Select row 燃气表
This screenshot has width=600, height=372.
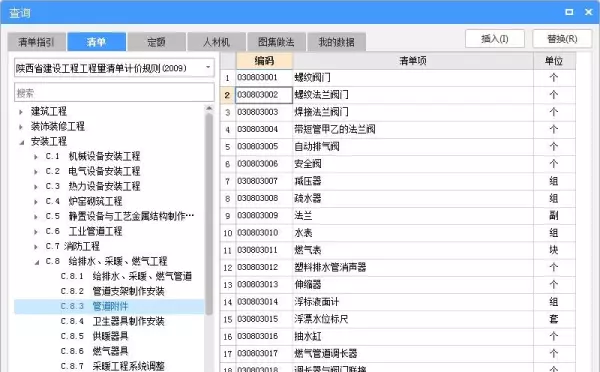tap(398, 250)
